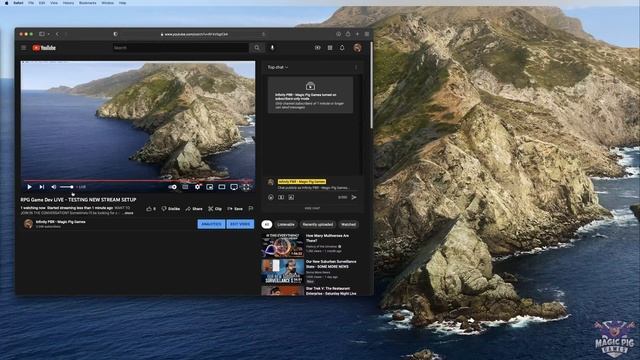
Task: Click the Safari privacy shield icon
Action: point(116,34)
